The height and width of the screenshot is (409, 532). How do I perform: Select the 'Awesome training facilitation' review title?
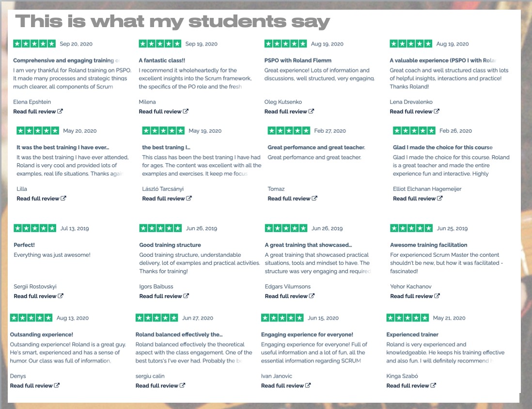click(x=428, y=245)
